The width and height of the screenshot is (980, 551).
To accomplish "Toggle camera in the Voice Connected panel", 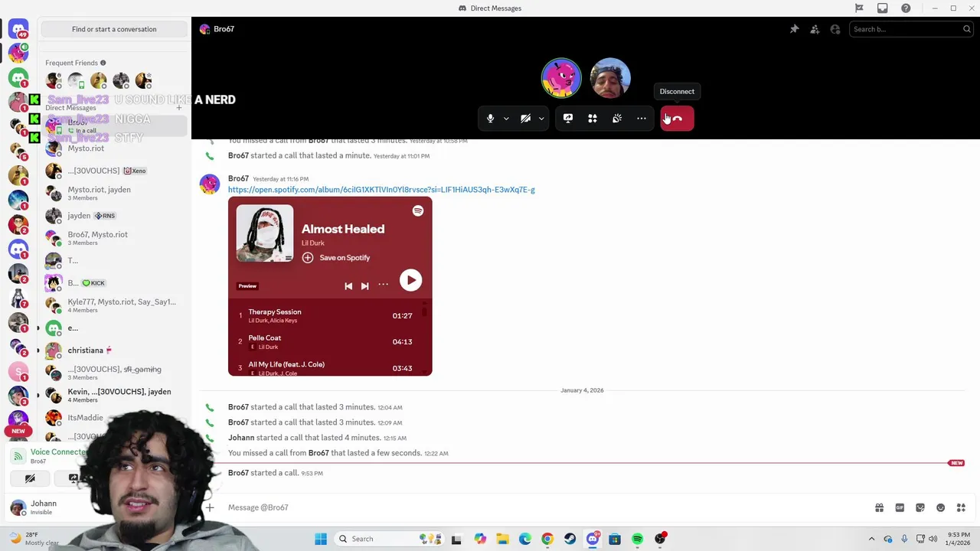I will pos(30,478).
